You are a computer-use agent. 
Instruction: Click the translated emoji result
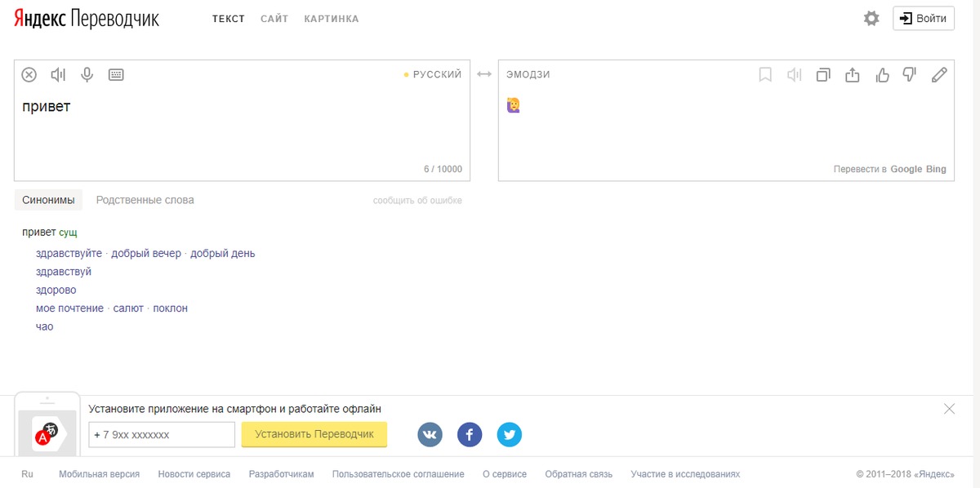pos(514,105)
